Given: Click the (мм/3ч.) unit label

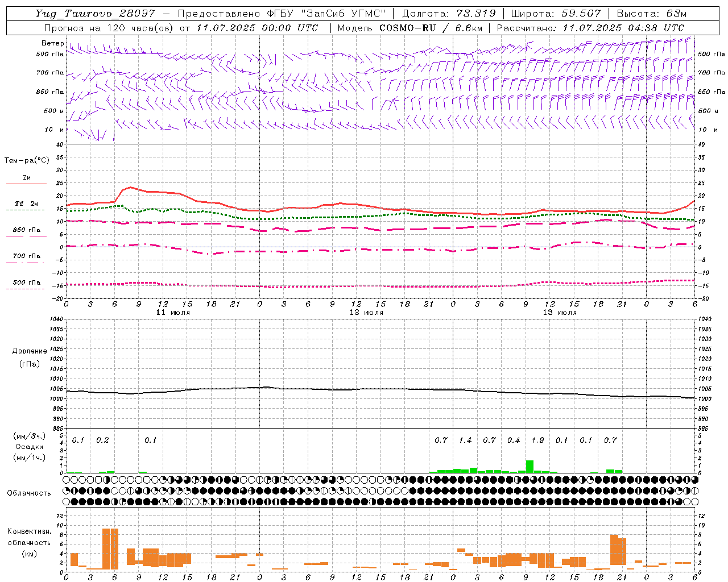Looking at the screenshot, I should click(x=28, y=436).
